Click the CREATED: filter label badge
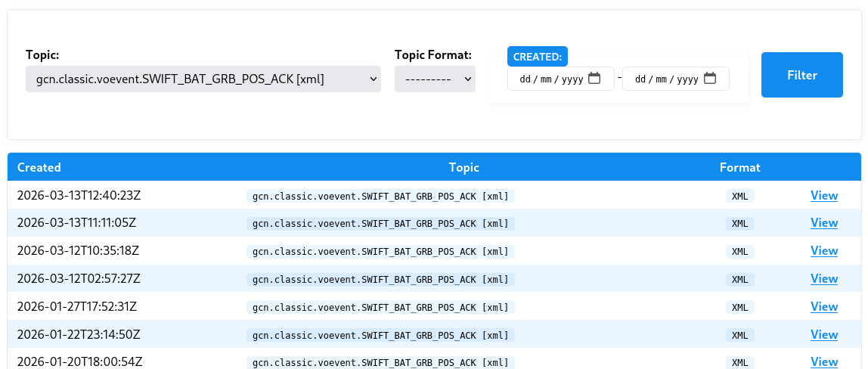The image size is (868, 369). click(x=537, y=57)
